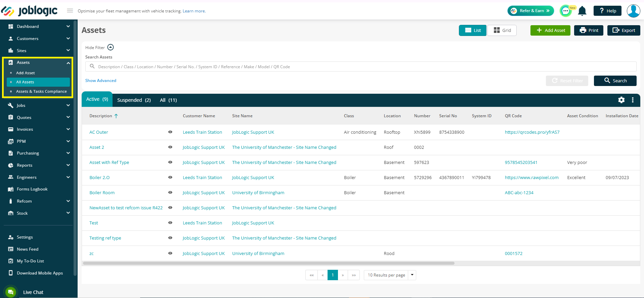Click the Reports pie chart icon
The width and height of the screenshot is (644, 298).
[11, 165]
